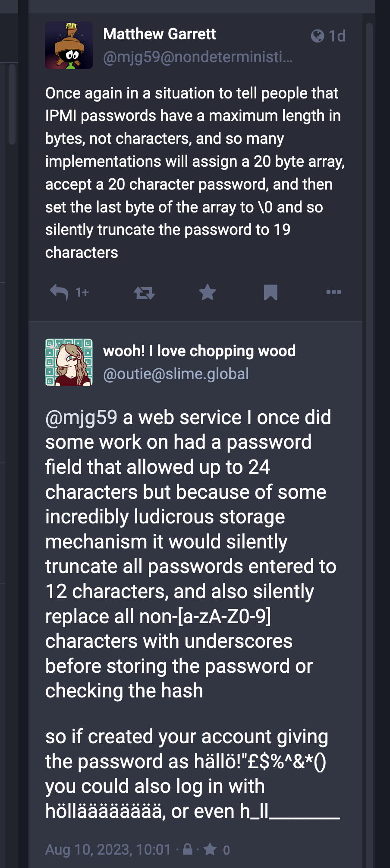This screenshot has width=390, height=868.
Task: Click the globe public visibility icon
Action: 318,36
